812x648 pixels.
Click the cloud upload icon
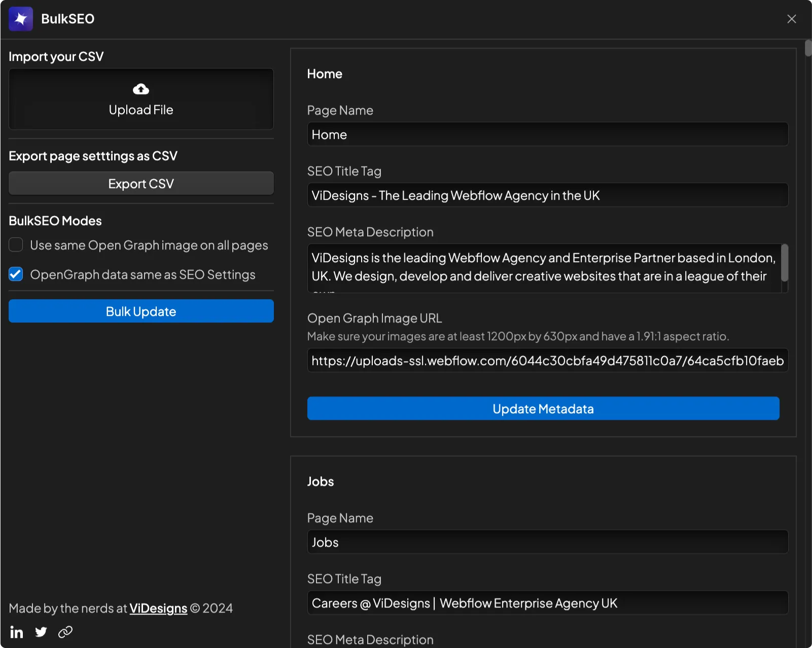tap(141, 89)
